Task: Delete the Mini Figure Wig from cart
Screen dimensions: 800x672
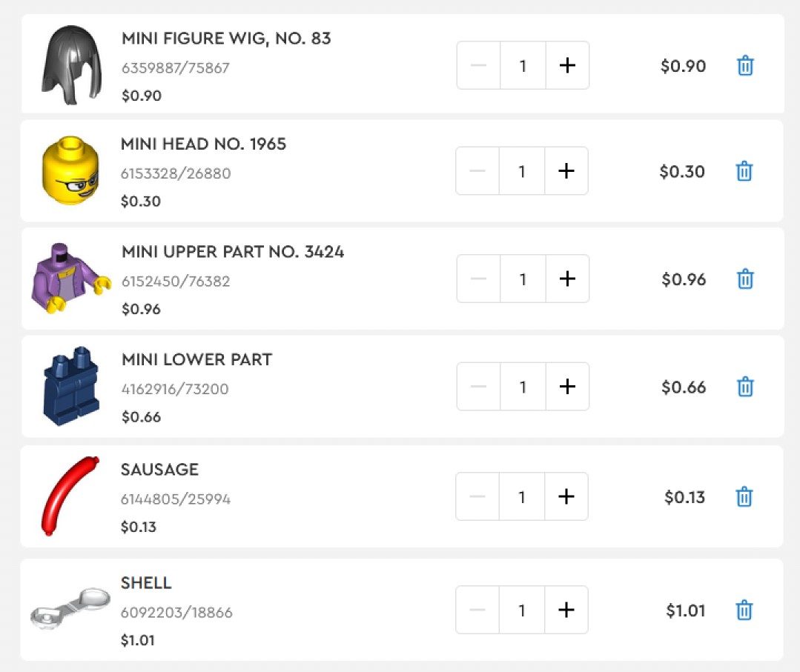Action: click(x=745, y=66)
